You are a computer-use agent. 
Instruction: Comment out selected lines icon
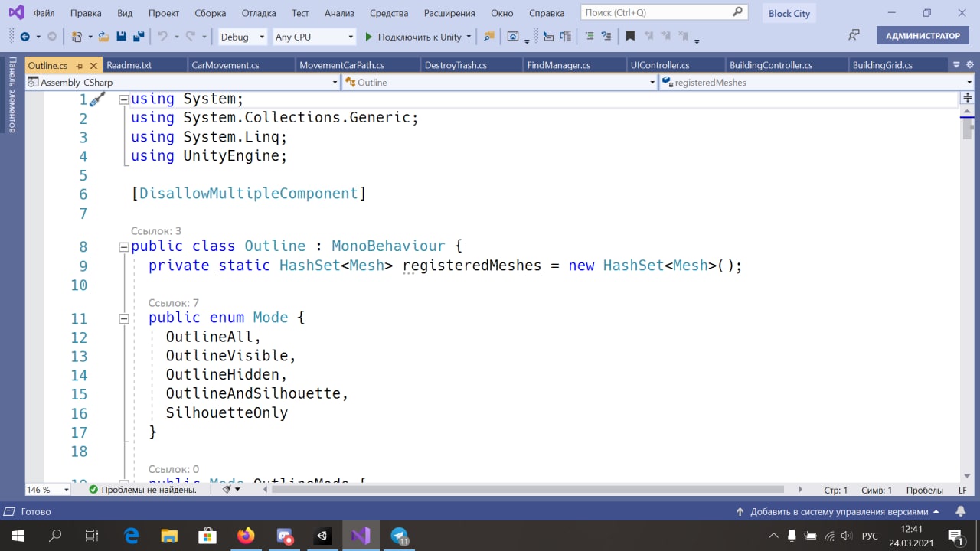[589, 37]
